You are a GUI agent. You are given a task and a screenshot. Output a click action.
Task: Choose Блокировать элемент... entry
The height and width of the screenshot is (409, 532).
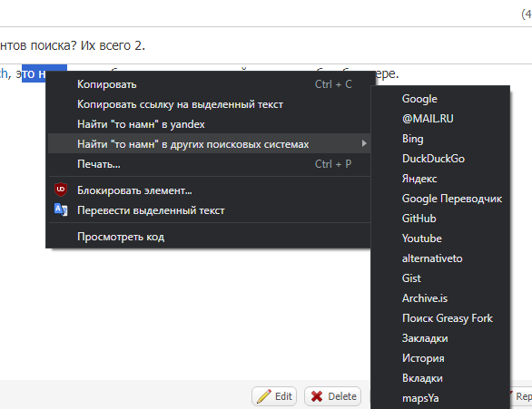click(x=209, y=190)
